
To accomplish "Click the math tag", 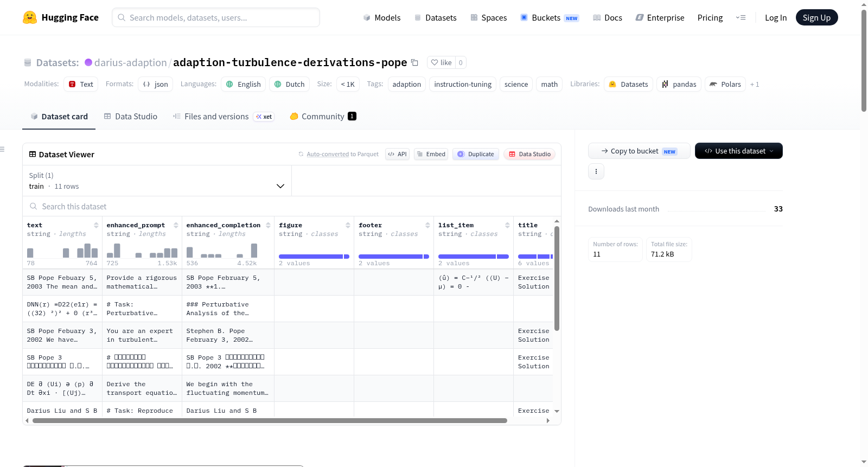I will (550, 84).
